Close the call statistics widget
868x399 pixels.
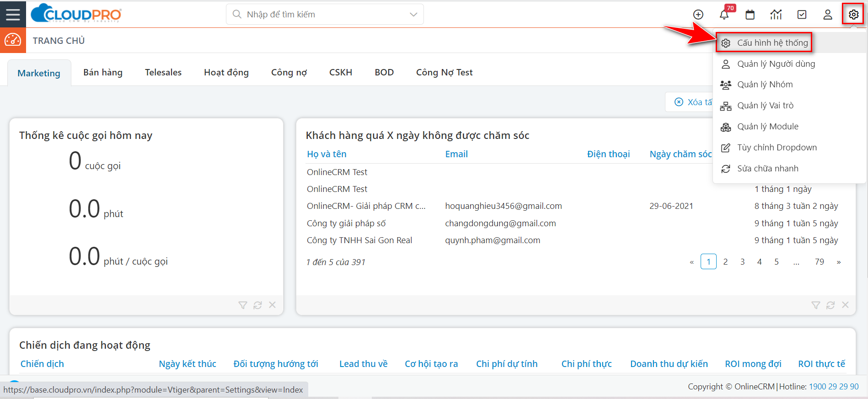click(x=272, y=305)
